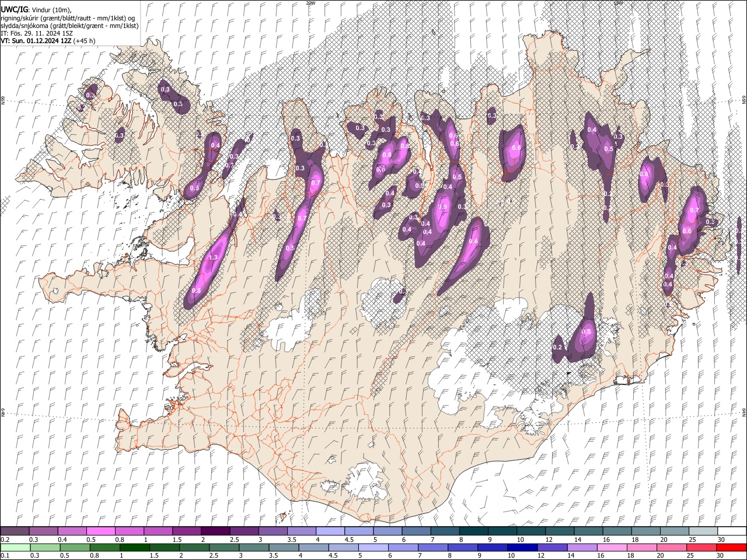Image resolution: width=747 pixels, height=560 pixels.
Task: Click the 'VT: Sun. 01.12.2024 12Z (+45 h)' text
Action: pyautogui.click(x=48, y=41)
